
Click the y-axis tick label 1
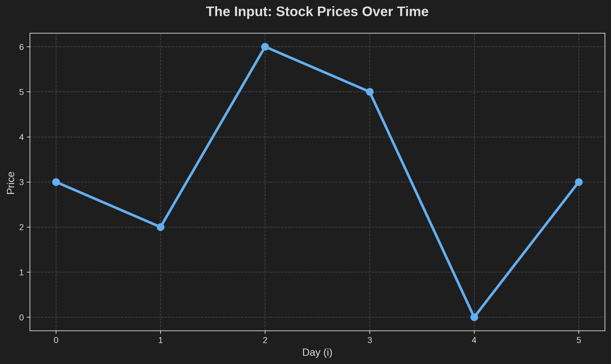[x=22, y=272]
